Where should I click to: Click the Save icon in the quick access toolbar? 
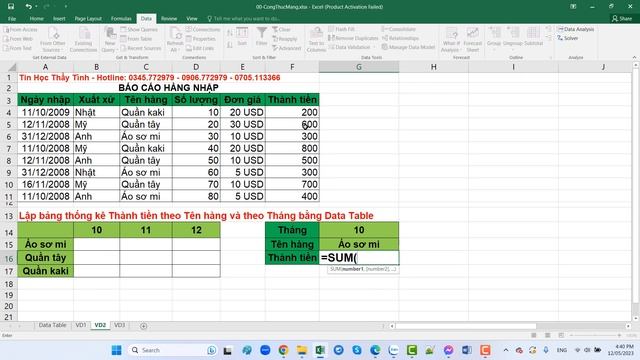(x=11, y=7)
